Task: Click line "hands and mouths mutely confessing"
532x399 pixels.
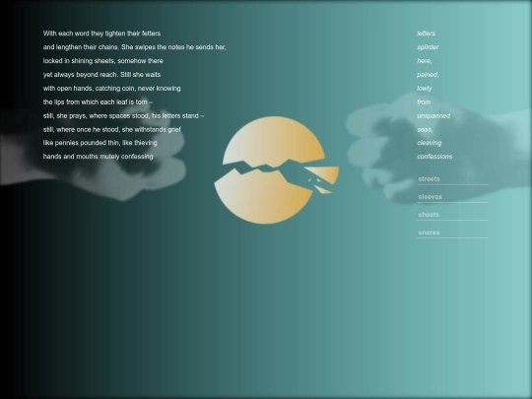Action: click(99, 157)
